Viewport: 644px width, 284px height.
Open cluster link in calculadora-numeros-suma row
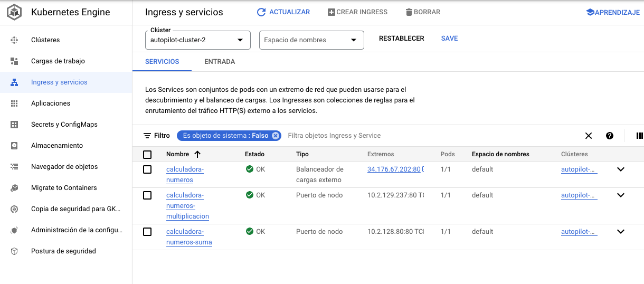click(x=579, y=232)
